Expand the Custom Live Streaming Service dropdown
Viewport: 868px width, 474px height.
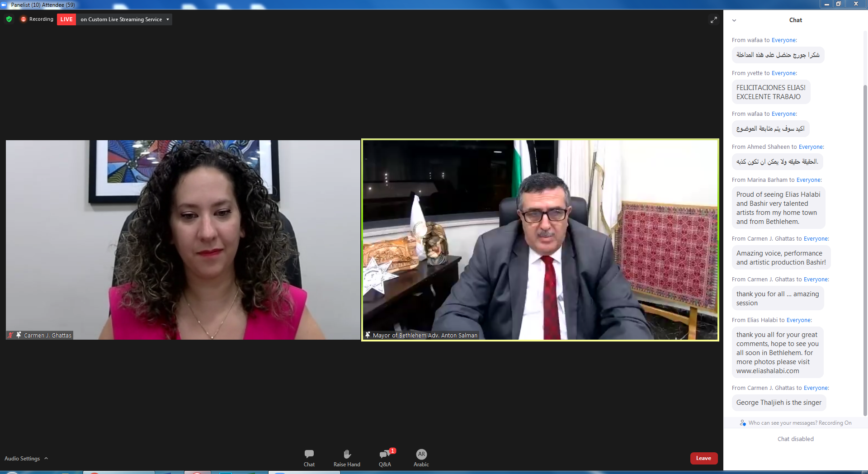168,19
